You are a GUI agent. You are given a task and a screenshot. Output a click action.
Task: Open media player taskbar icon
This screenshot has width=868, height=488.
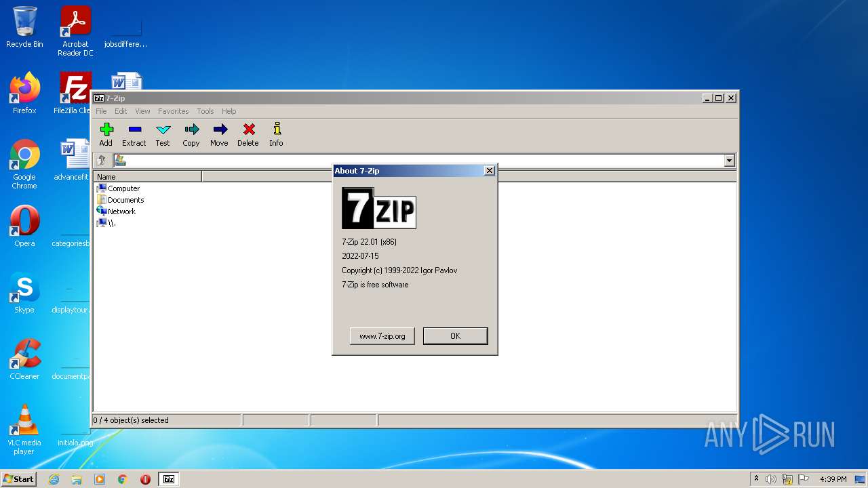tap(100, 479)
